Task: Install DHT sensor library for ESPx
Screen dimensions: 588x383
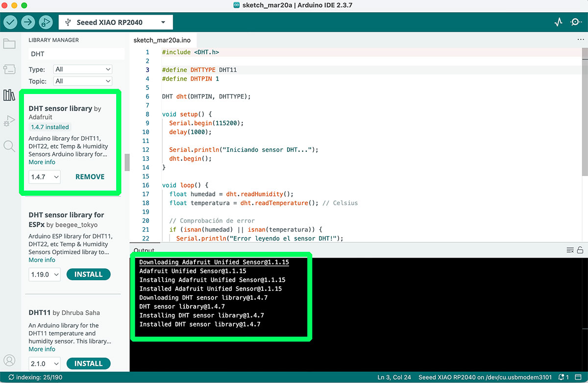Action: [x=88, y=275]
